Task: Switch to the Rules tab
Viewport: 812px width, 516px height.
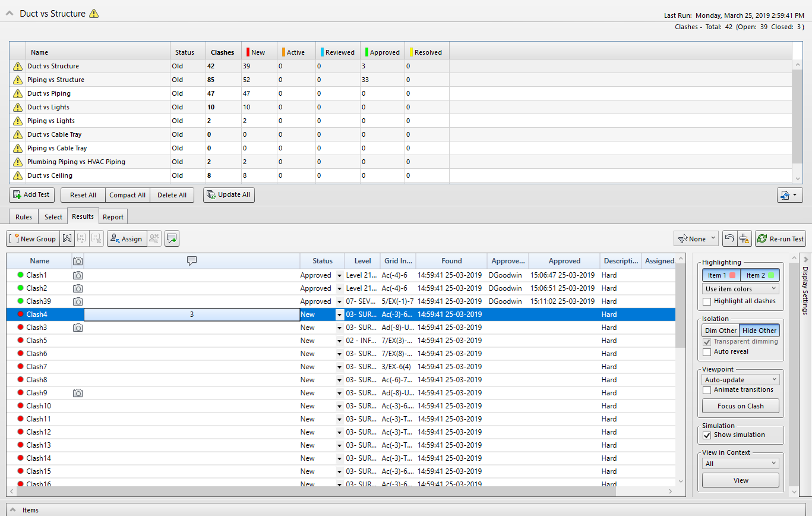Action: (x=24, y=217)
